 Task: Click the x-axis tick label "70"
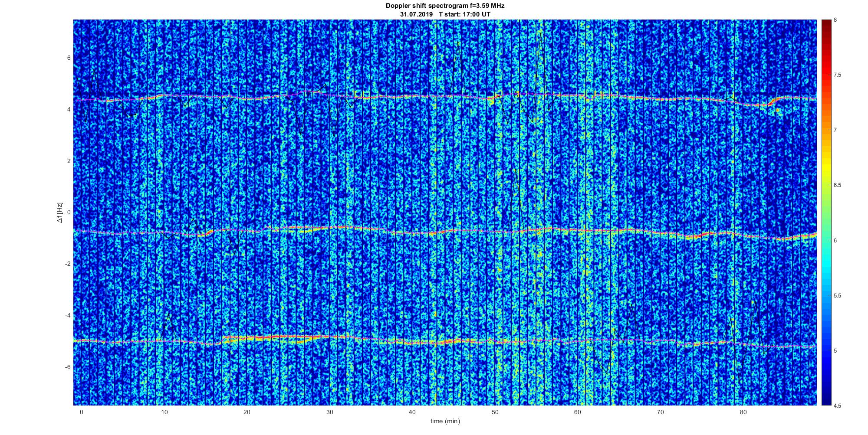click(660, 412)
